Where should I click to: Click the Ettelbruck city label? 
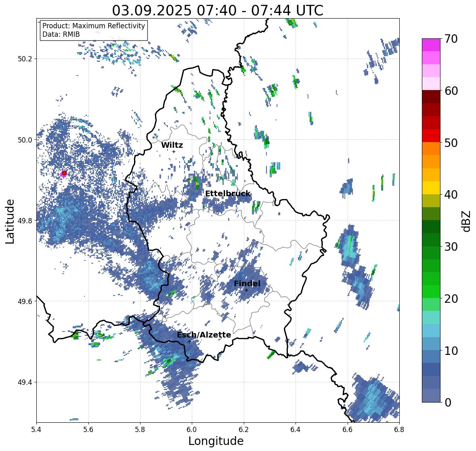coord(228,194)
